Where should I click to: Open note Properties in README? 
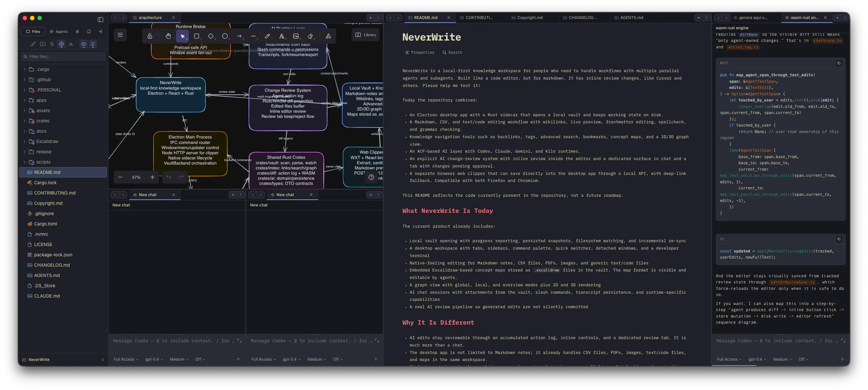(x=420, y=52)
